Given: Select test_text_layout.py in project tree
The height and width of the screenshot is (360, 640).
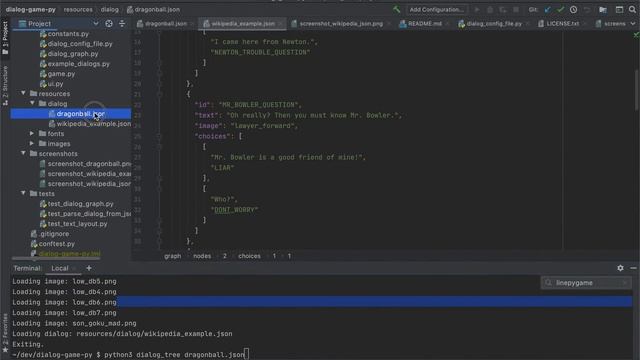Looking at the screenshot, I should (x=77, y=224).
